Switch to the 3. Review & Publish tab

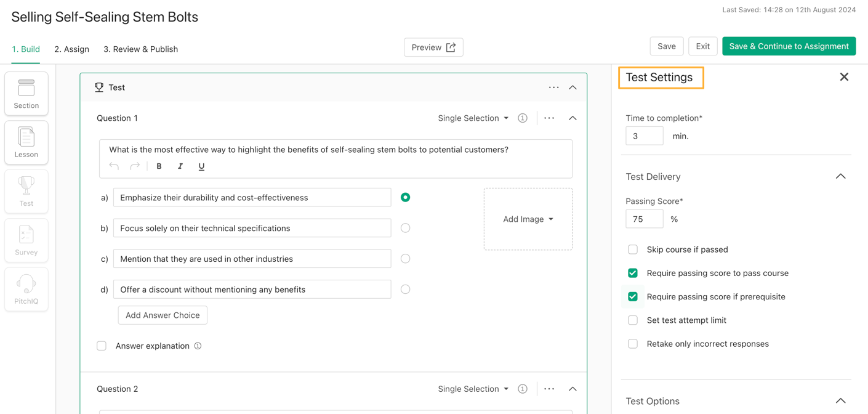(140, 49)
